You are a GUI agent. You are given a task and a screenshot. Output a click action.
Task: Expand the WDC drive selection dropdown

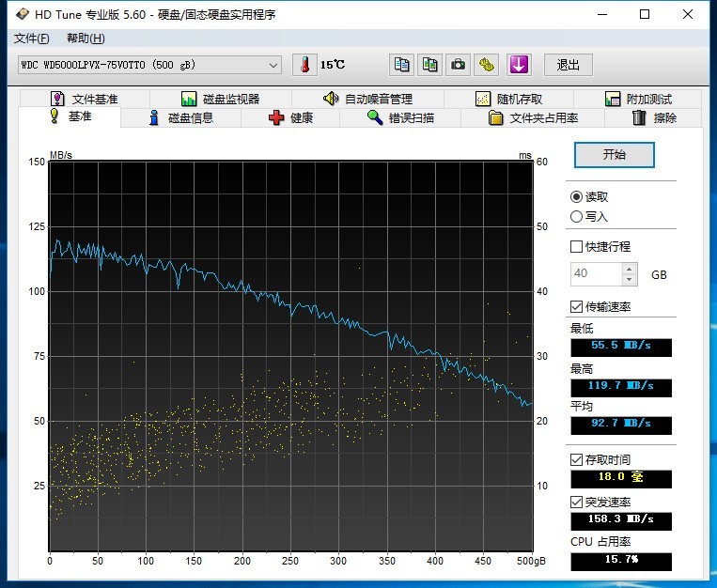(273, 65)
